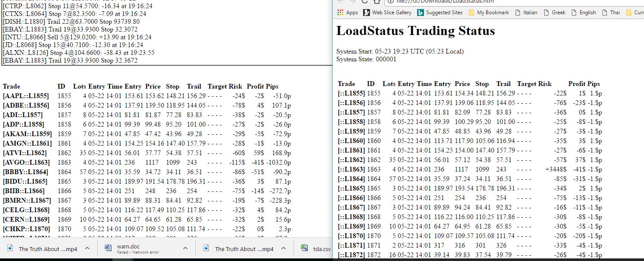The width and height of the screenshot is (644, 261).
Task: Open the English bookmark
Action: click(x=588, y=13)
